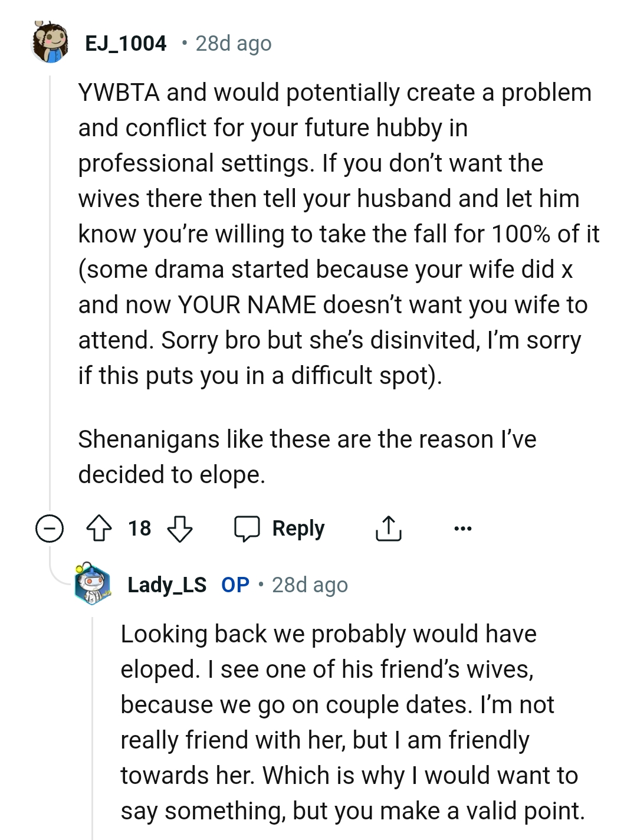Click the minus icon beside the vote arrows
The width and height of the screenshot is (637, 840).
pos(49,529)
